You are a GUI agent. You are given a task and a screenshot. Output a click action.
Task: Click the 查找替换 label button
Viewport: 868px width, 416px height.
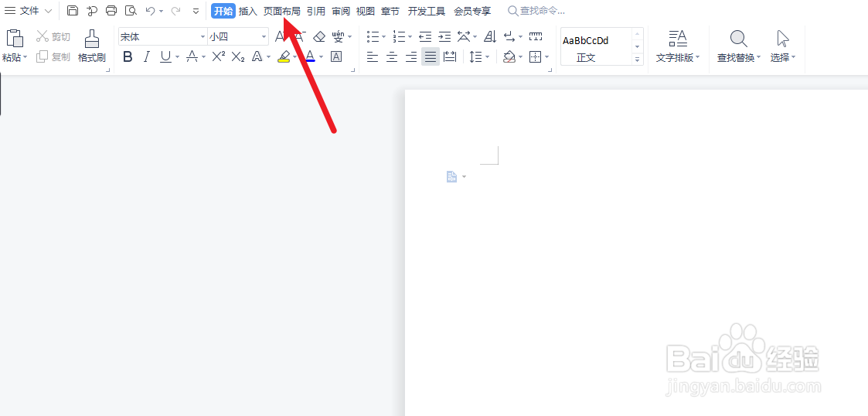(738, 58)
